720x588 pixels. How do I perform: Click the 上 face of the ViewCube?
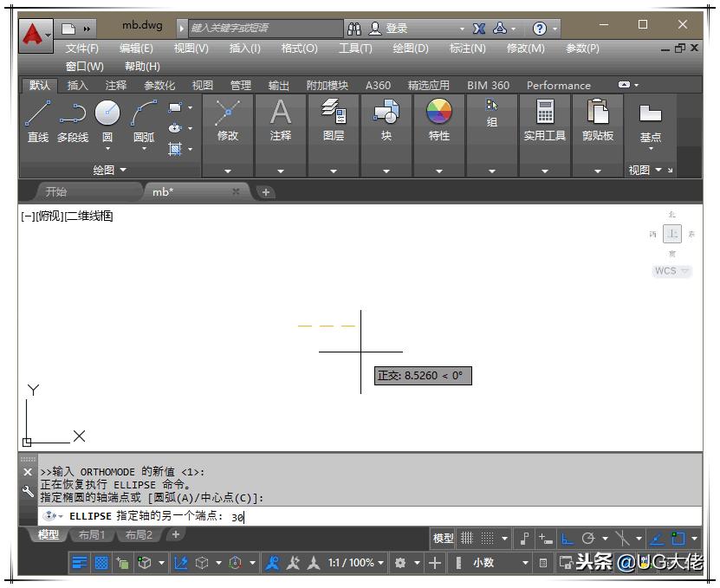click(672, 234)
